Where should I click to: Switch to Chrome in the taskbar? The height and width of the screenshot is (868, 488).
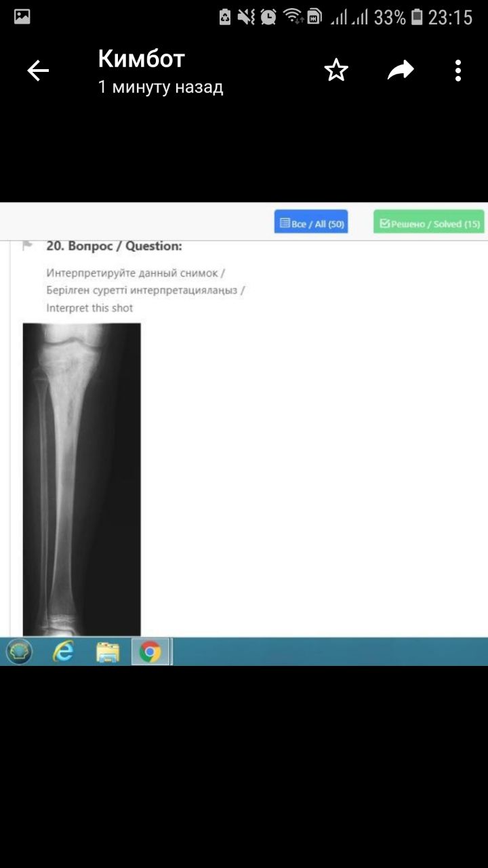150,652
